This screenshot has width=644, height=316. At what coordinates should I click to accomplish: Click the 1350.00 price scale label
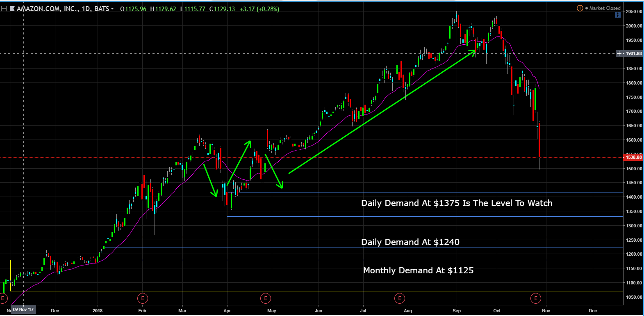point(634,211)
